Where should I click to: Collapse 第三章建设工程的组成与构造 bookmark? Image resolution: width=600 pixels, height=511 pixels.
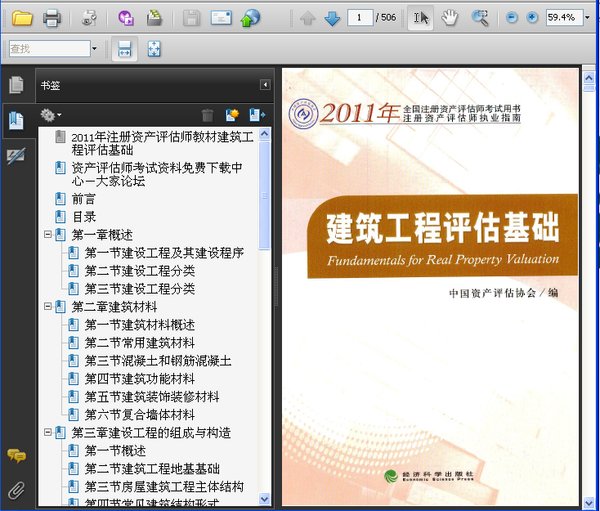click(48, 432)
